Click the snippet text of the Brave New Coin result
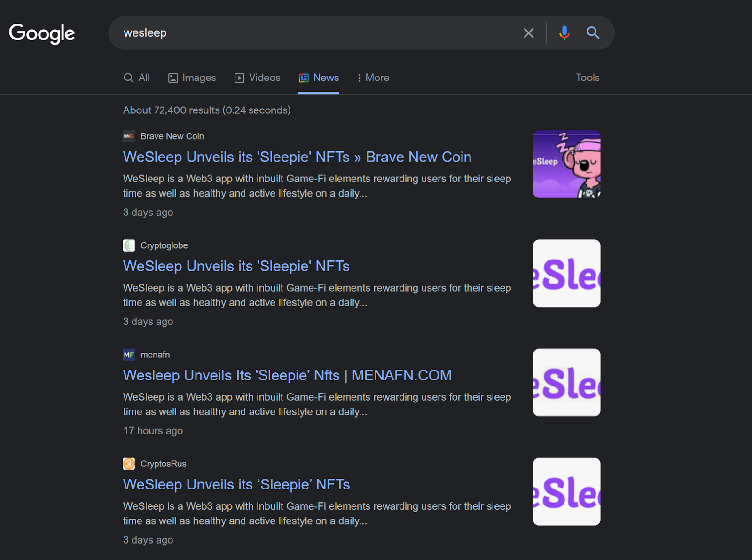Screen dimensions: 752x560 pos(317,186)
